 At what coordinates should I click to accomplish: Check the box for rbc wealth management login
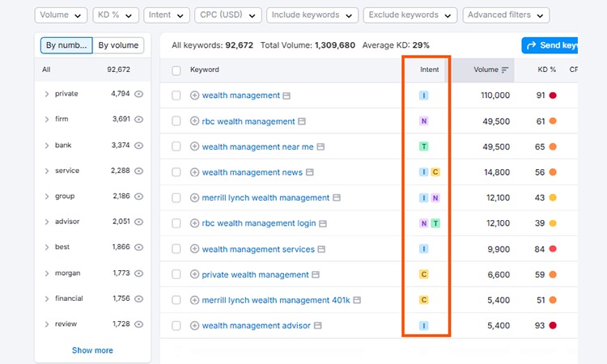[176, 224]
